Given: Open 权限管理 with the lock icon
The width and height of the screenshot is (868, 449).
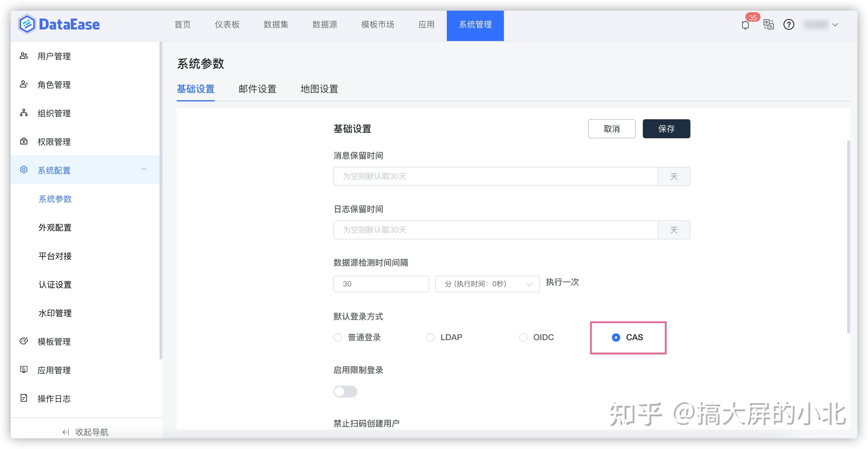Looking at the screenshot, I should [23, 142].
